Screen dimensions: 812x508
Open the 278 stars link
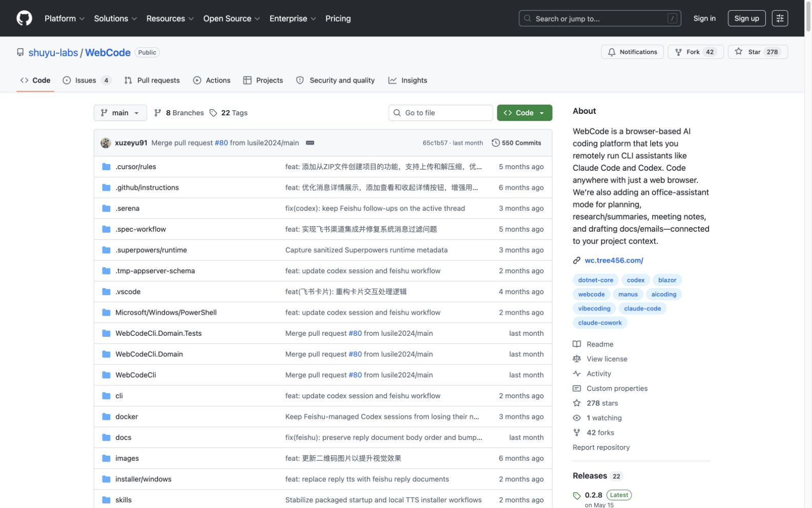[x=595, y=403]
